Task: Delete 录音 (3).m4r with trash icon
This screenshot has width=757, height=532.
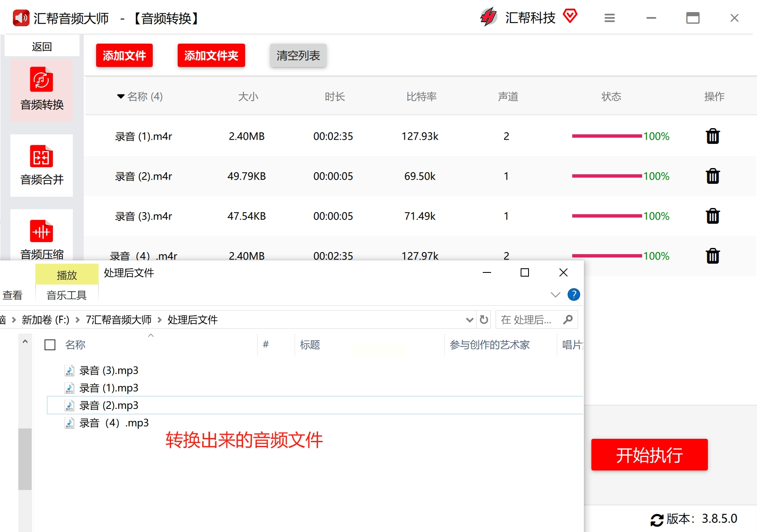Action: pyautogui.click(x=712, y=216)
